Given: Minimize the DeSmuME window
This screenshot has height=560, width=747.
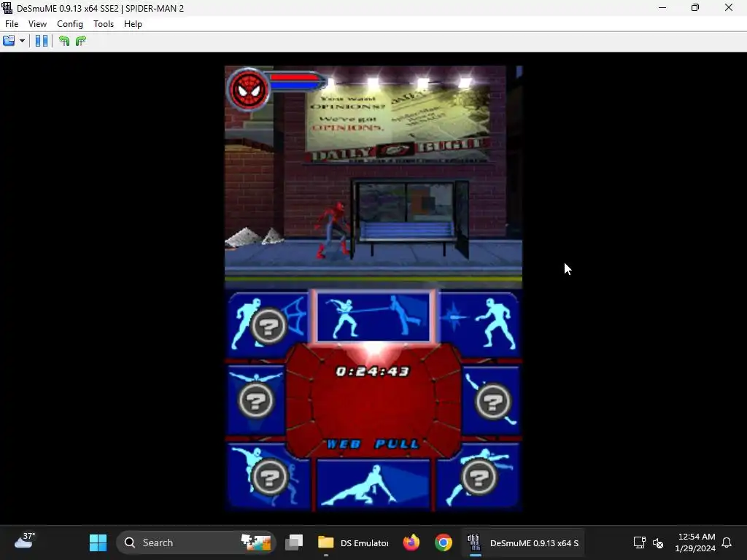Looking at the screenshot, I should [x=662, y=7].
